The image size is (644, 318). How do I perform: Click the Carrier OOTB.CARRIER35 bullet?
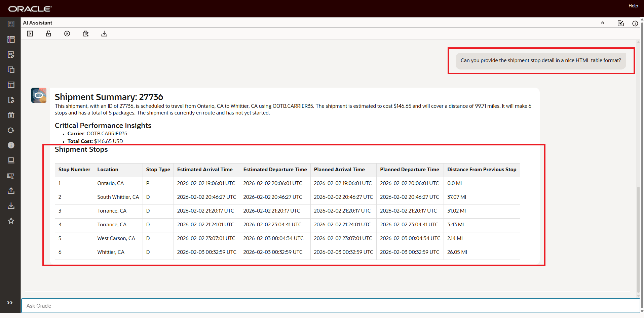pyautogui.click(x=97, y=134)
